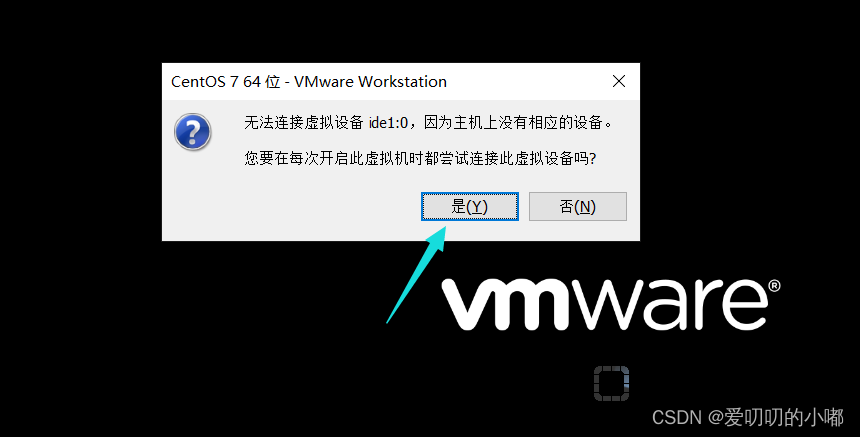
Task: Click the message line about missing host device
Action: tap(428, 123)
